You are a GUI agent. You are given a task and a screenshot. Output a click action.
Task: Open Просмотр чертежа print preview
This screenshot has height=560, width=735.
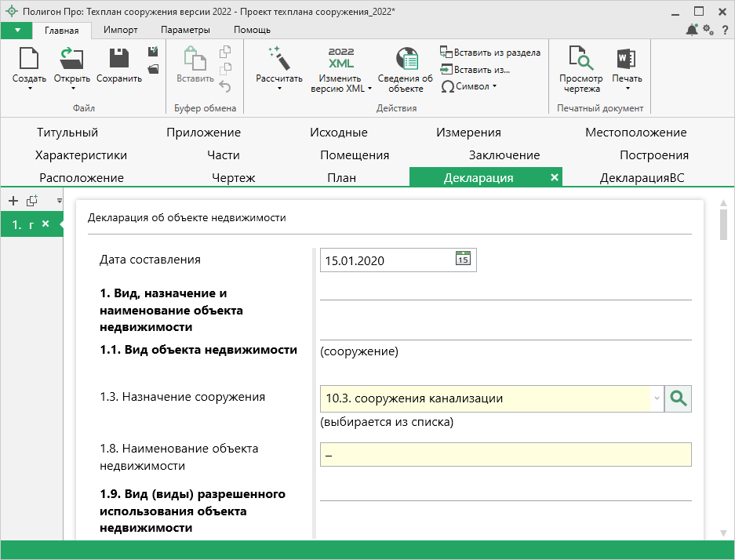[580, 60]
